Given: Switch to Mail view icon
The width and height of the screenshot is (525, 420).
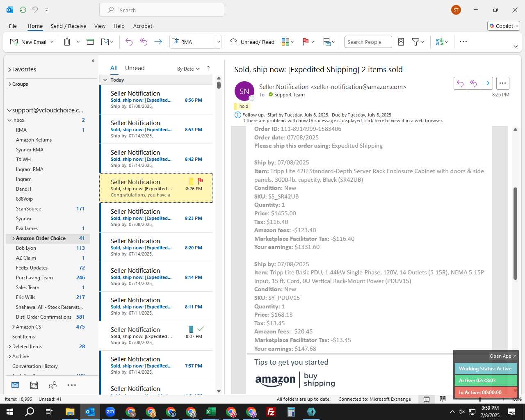Looking at the screenshot, I should pyautogui.click(x=15, y=385).
